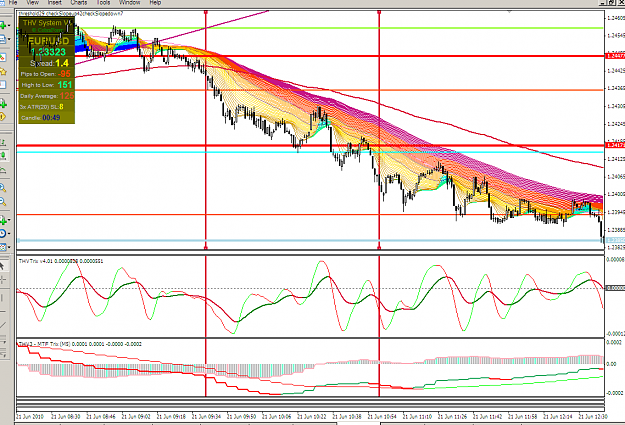Viewport: 625px width, 425px height.
Task: Select the Vertical Line drawing tool
Action: click(x=2, y=297)
